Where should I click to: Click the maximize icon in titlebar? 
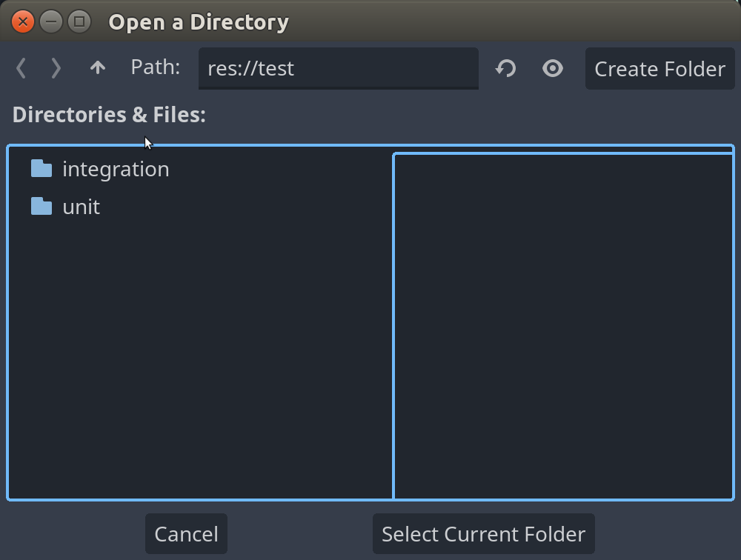81,21
